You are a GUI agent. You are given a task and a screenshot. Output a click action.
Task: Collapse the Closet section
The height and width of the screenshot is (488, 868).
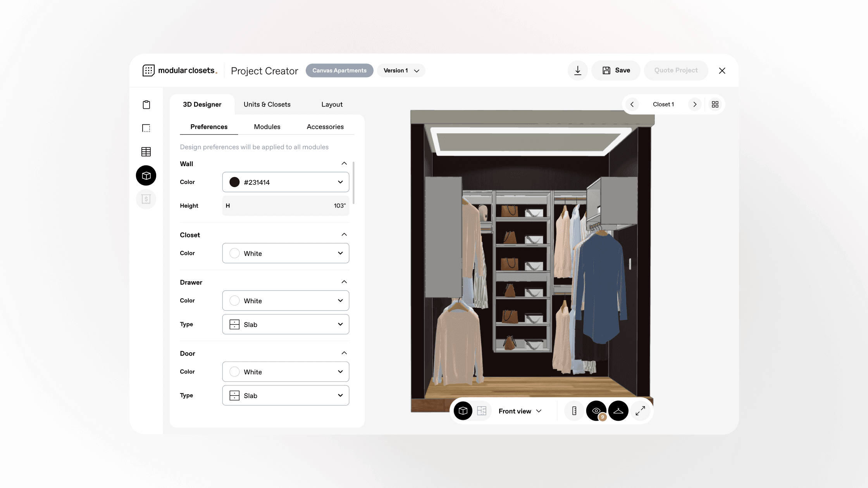344,235
